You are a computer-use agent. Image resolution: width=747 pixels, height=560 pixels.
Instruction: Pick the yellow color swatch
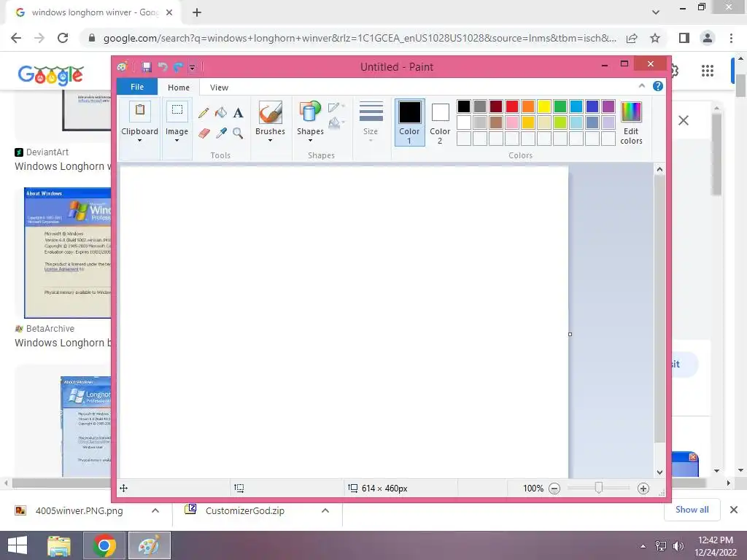coord(544,106)
